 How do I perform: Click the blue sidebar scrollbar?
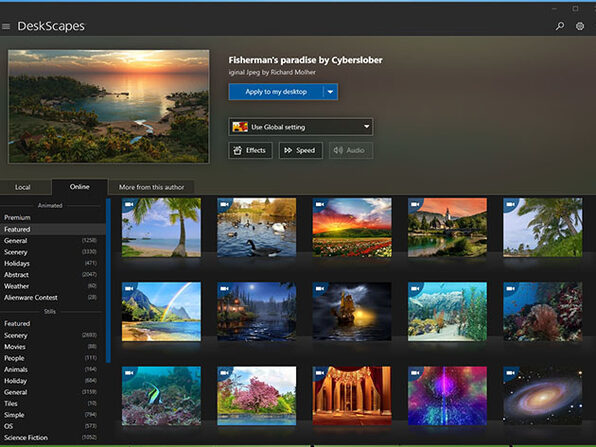click(108, 280)
